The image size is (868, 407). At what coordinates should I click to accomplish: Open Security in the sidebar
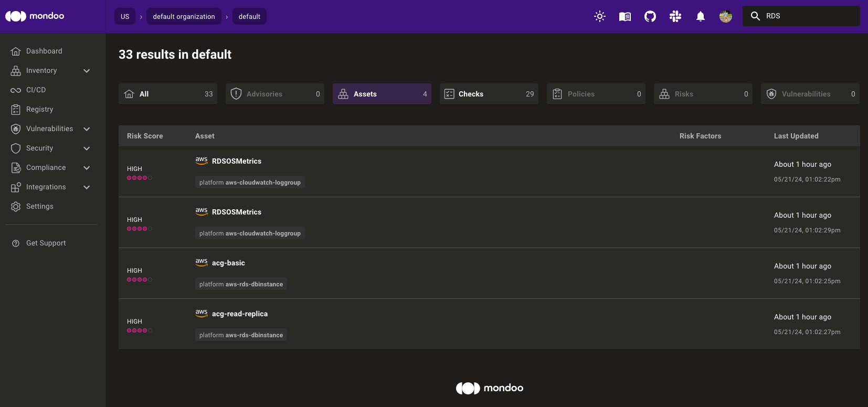pyautogui.click(x=39, y=148)
